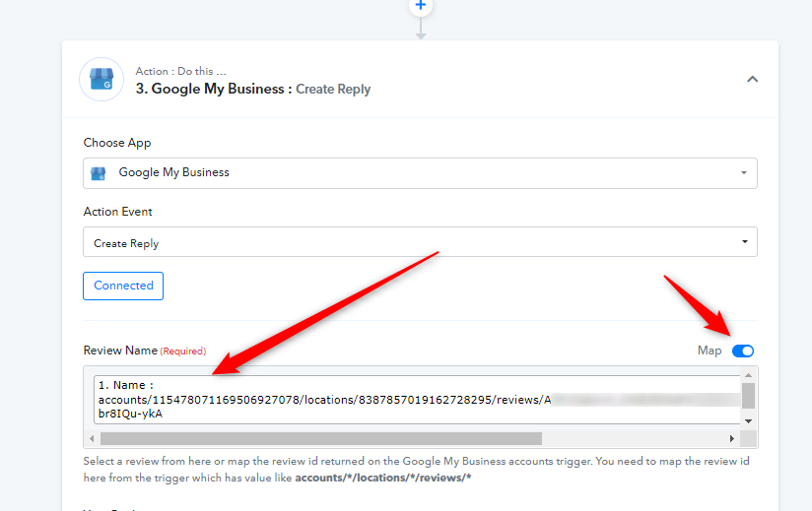The width and height of the screenshot is (812, 511).
Task: Click the Review Name (Required) label
Action: [144, 351]
